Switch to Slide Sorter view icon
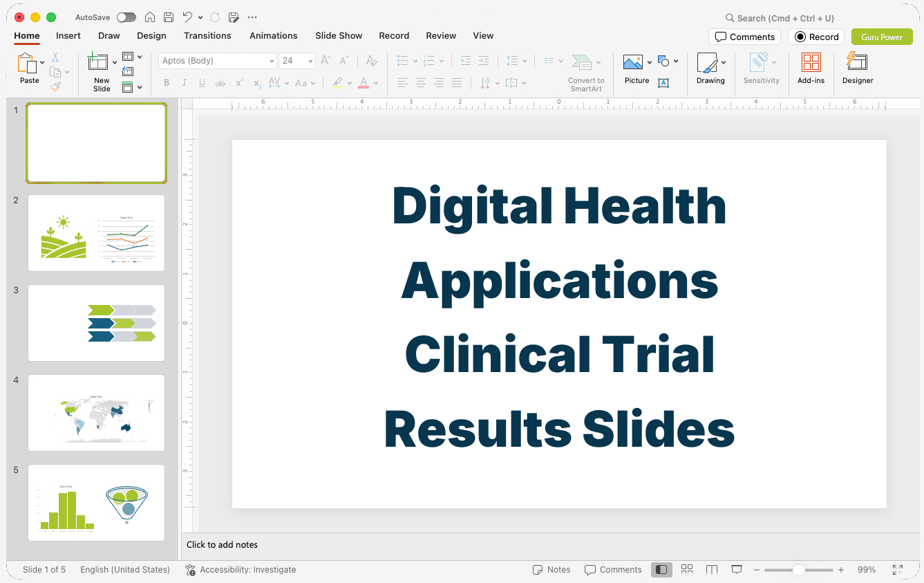Viewport: 924px width, 583px height. point(687,570)
